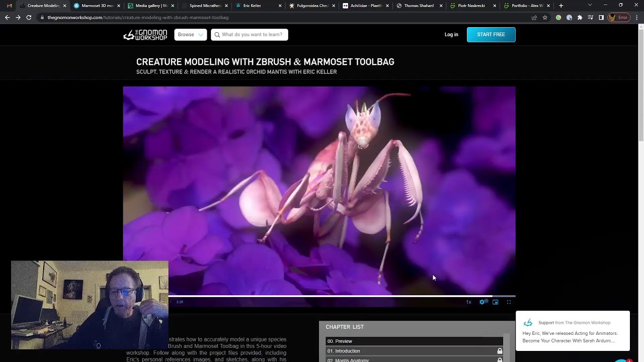Open the Extensions puzzle icon

580,18
